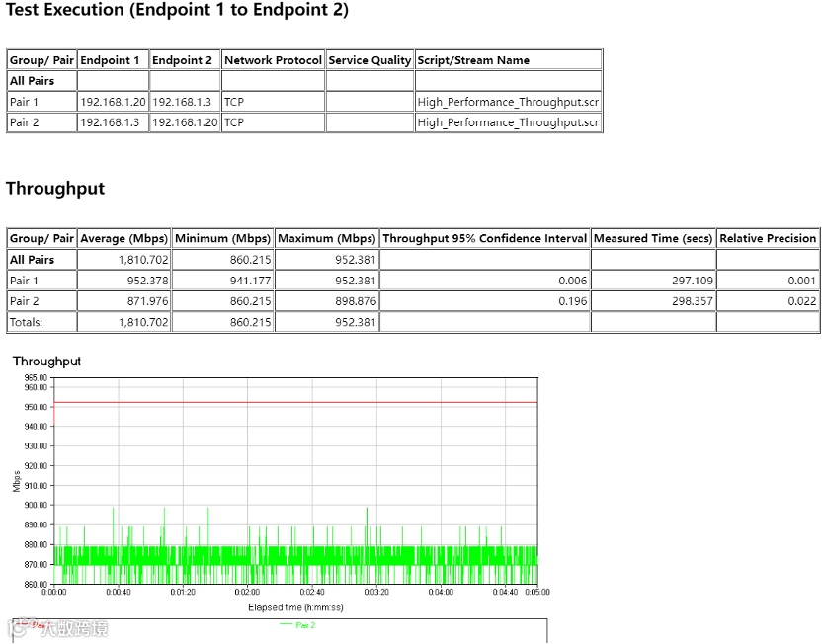
Task: Click the 950.00 y-axis tick label
Action: (x=36, y=407)
